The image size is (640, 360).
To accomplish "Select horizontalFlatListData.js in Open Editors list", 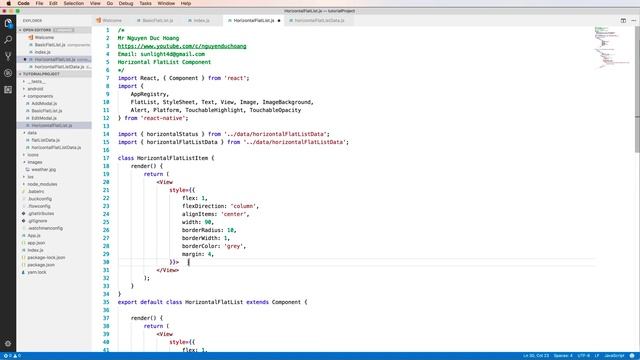I will (59, 67).
